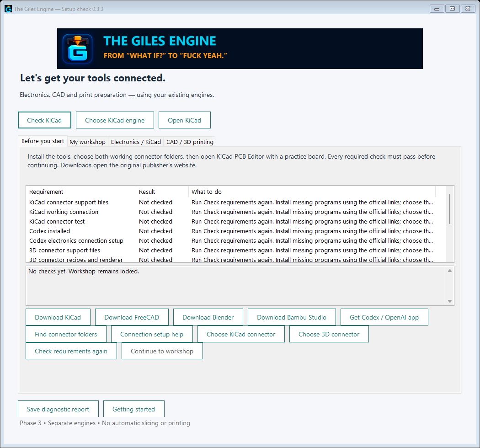Click Not checked result for Codex installed

tap(155, 231)
